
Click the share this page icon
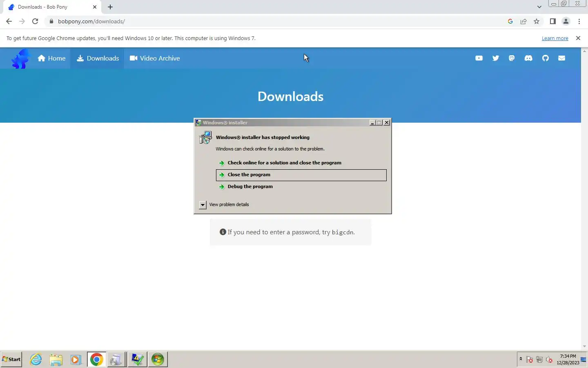click(x=523, y=21)
